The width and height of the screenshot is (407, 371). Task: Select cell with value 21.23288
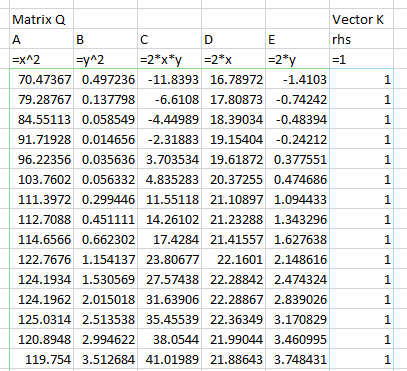click(x=233, y=219)
